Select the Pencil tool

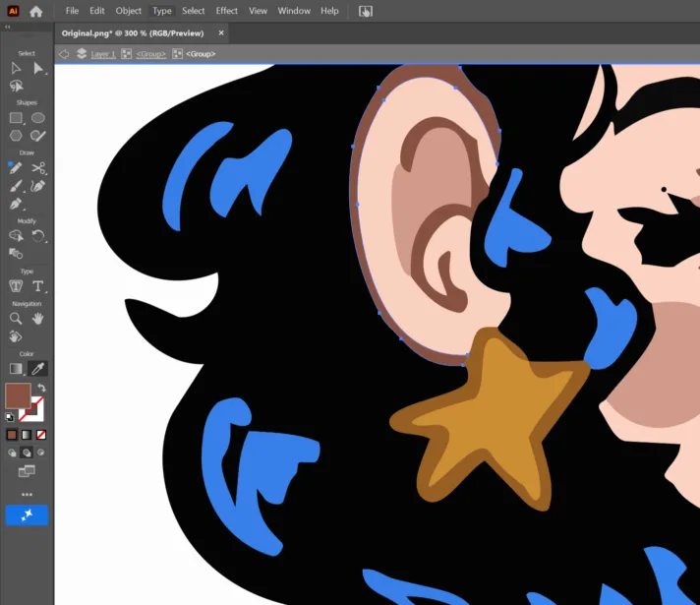15,168
